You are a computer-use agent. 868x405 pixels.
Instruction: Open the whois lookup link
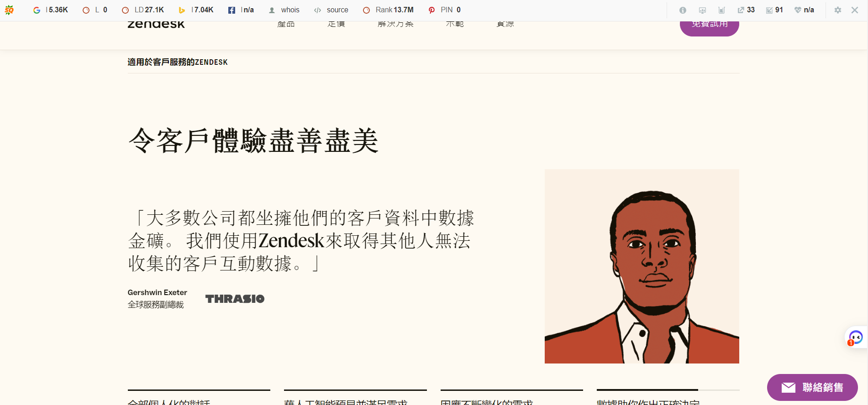coord(284,10)
